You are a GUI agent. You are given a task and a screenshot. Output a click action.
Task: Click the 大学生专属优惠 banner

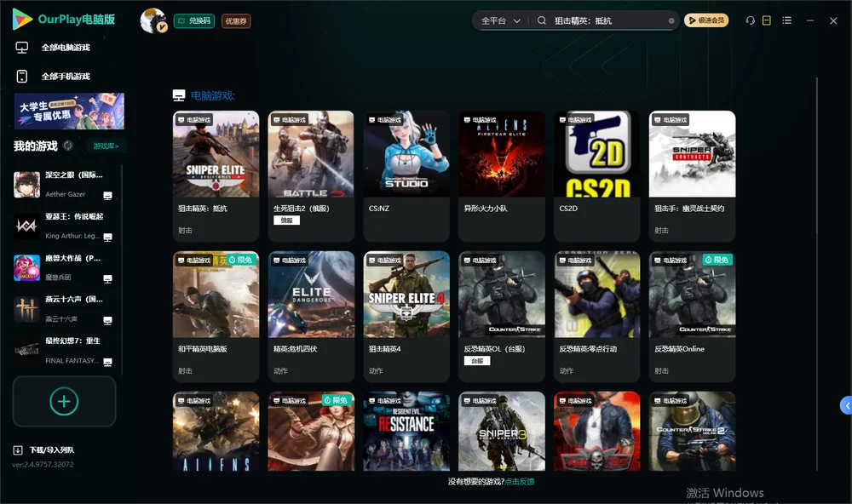pos(70,111)
